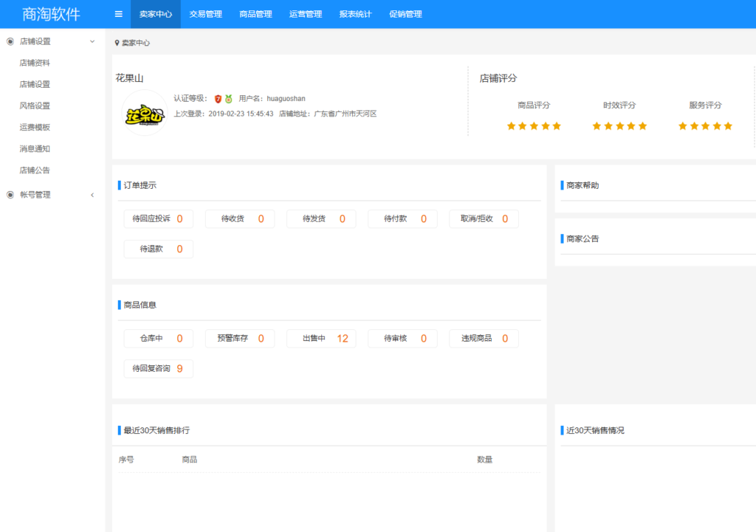Screen dimensions: 756x532
Task: Open the 交易管理 menu
Action: pos(205,14)
